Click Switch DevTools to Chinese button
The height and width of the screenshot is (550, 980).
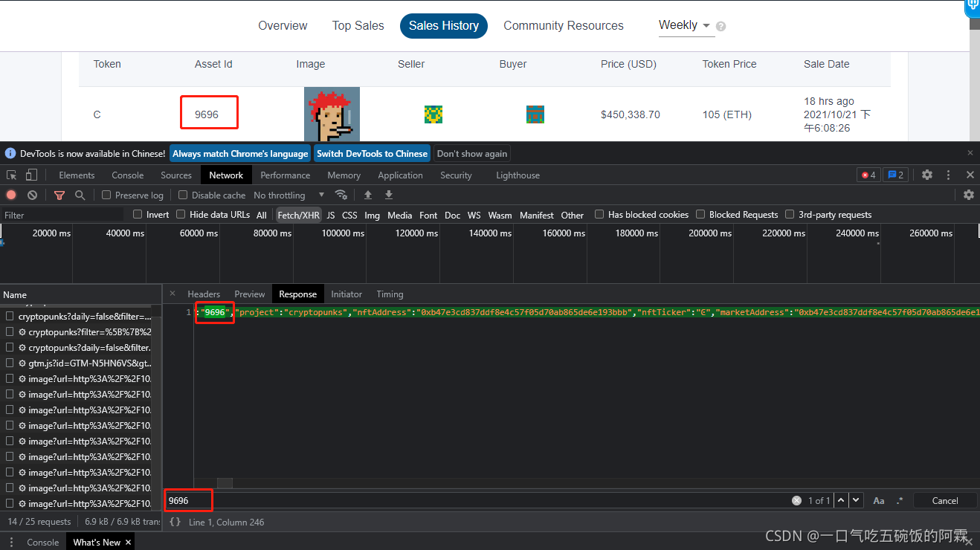[x=372, y=153]
